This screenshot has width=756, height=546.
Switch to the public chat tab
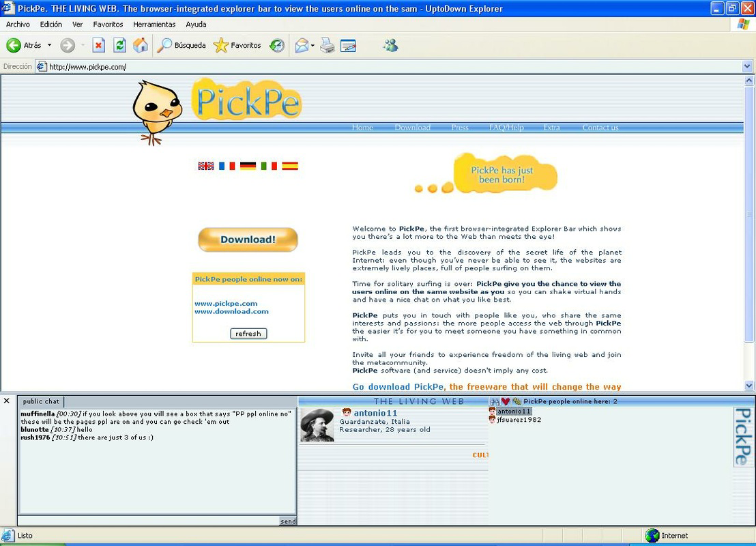41,401
